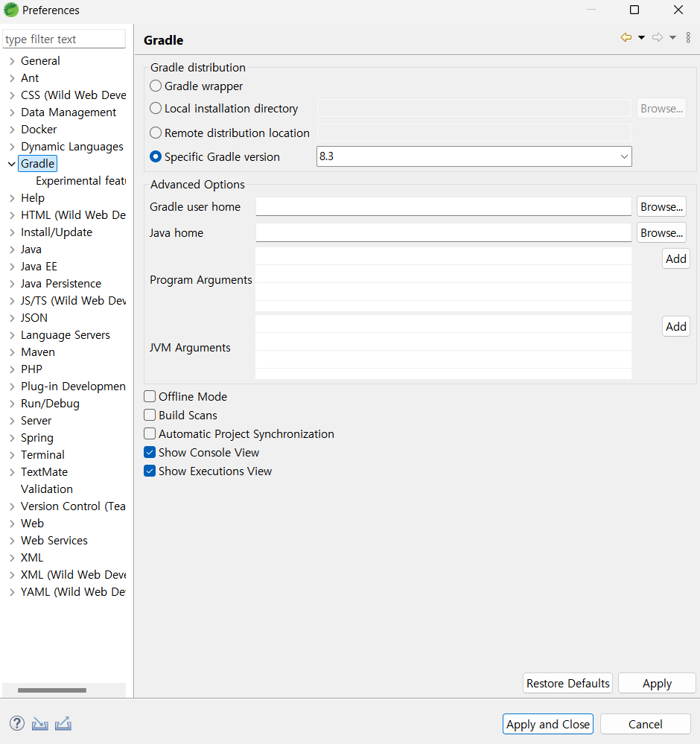The image size is (700, 744).
Task: Click the Forward navigation arrow icon
Action: (x=658, y=37)
